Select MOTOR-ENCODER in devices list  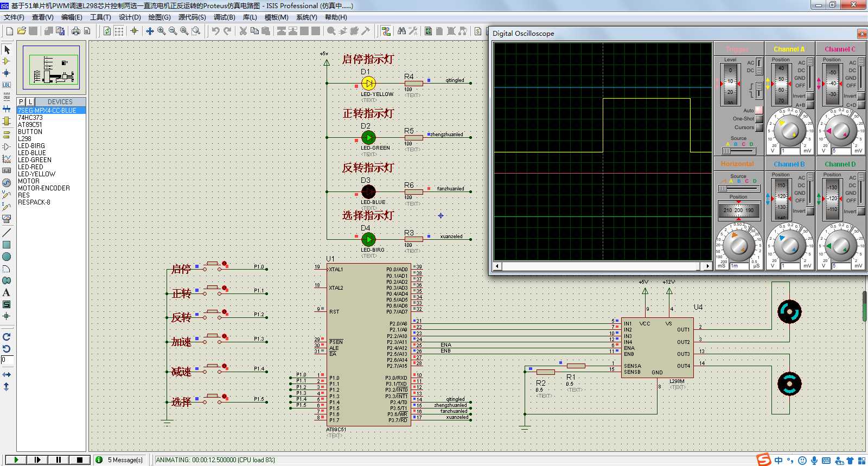click(44, 188)
